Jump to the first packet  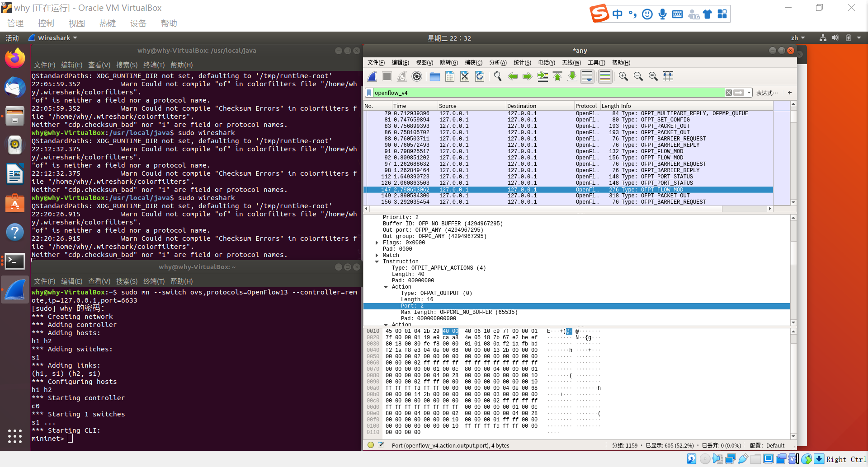(557, 77)
